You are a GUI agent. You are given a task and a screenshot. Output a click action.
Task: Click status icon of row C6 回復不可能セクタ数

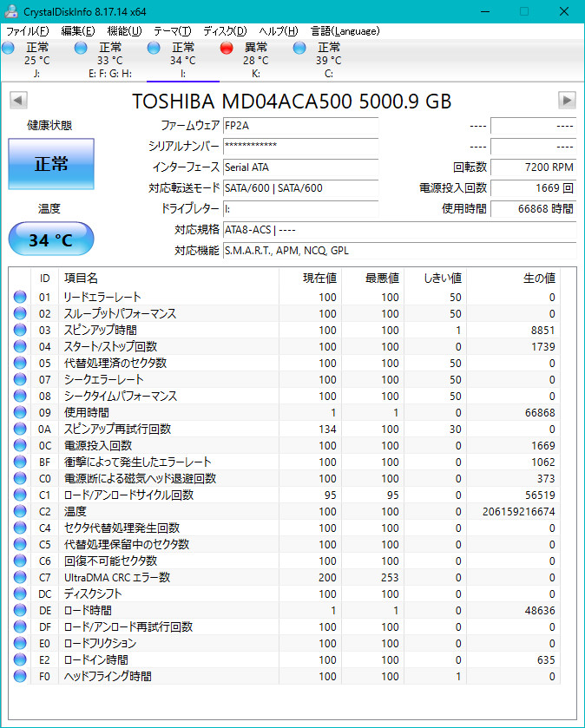coord(20,561)
